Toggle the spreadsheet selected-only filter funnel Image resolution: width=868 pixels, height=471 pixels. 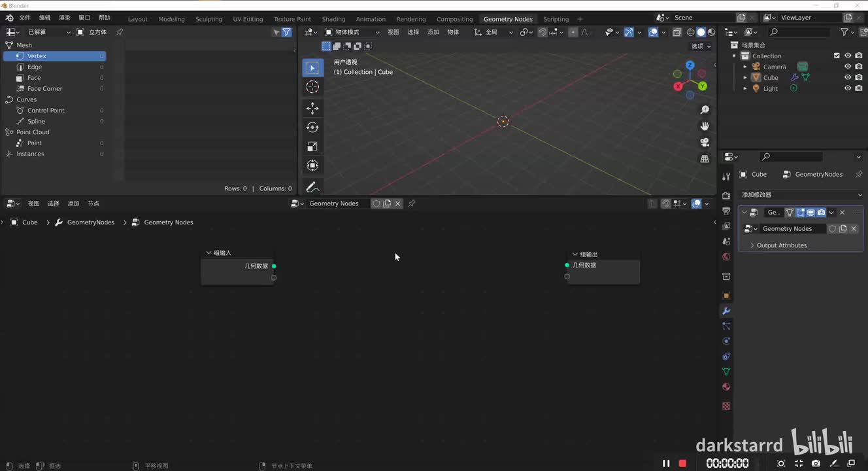(286, 32)
